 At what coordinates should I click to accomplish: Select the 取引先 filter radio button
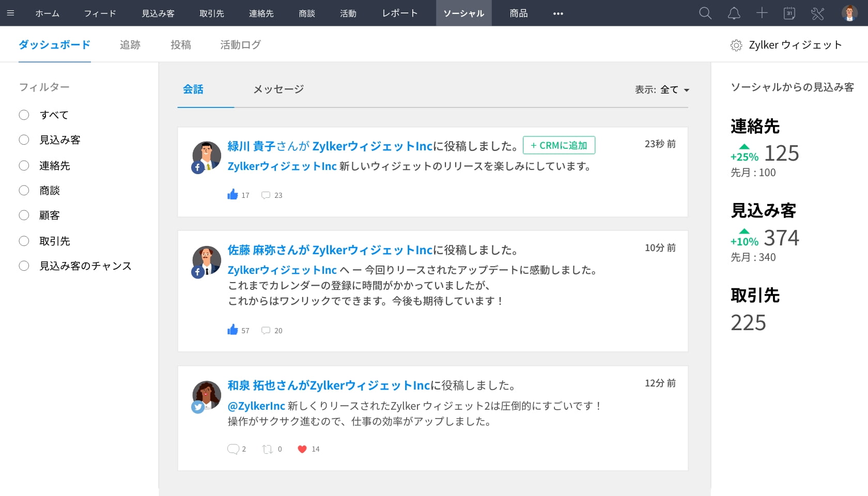click(x=24, y=241)
